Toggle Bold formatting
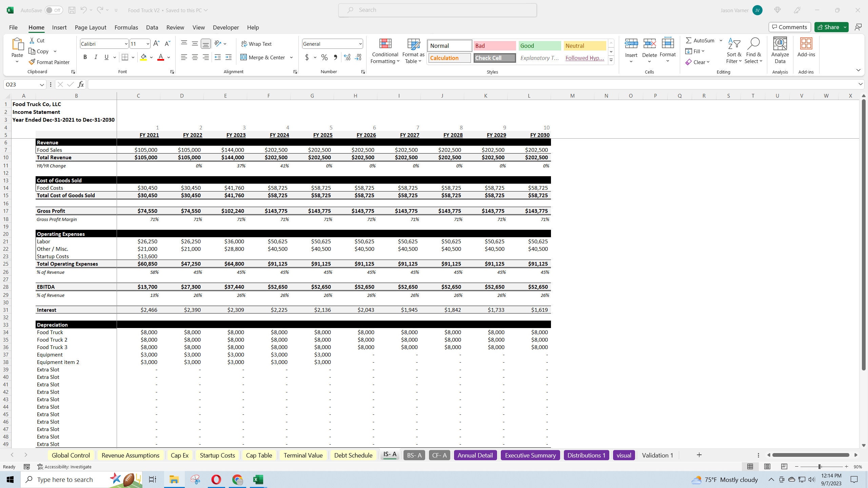The image size is (868, 488). coord(85,57)
